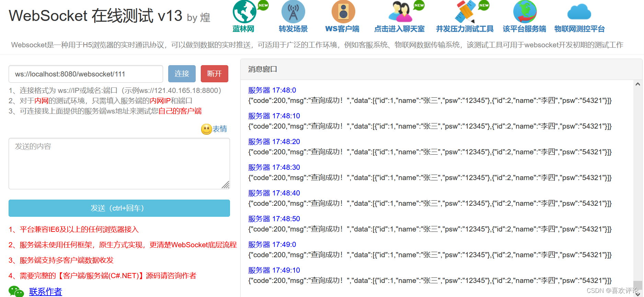
Task: Click the JSON message under 17:49:10
Action: (430, 281)
